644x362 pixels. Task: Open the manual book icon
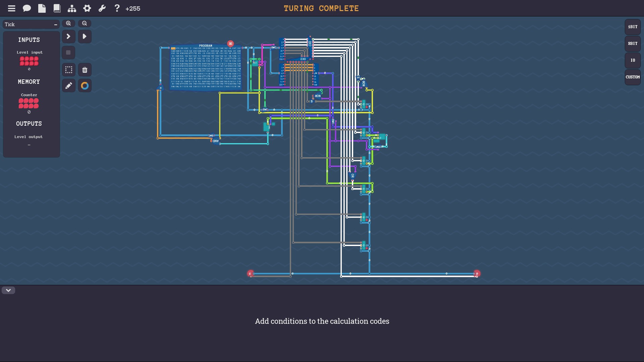[57, 8]
